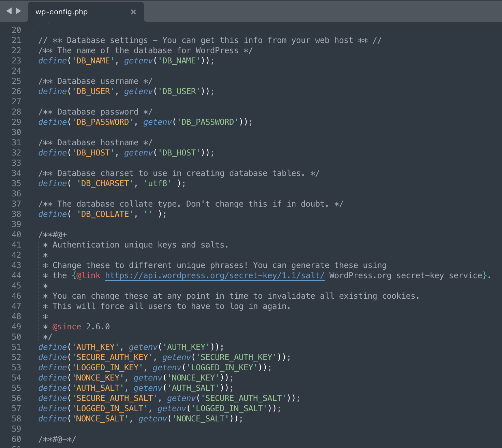Navigate back using the left arrow icon
502x448 pixels.
pyautogui.click(x=8, y=11)
